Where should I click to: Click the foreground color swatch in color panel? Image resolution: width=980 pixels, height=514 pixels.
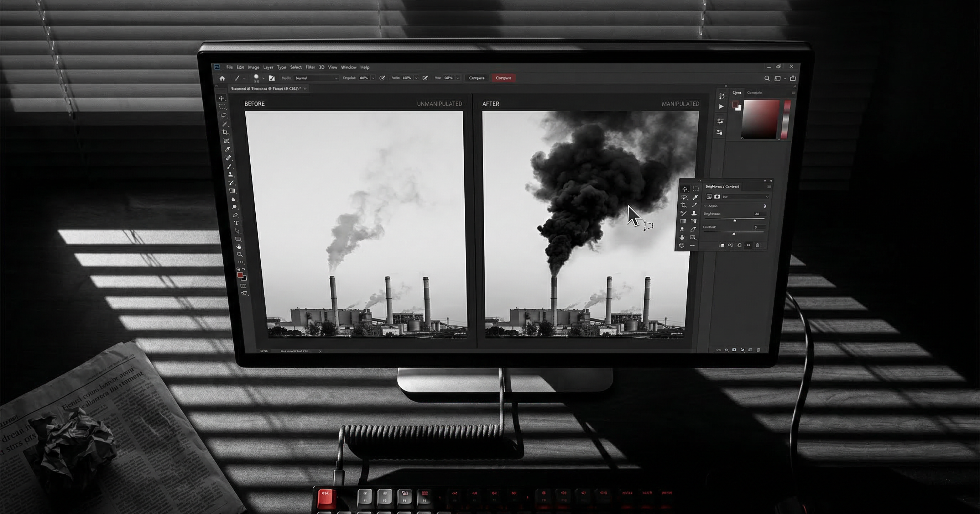pyautogui.click(x=735, y=105)
